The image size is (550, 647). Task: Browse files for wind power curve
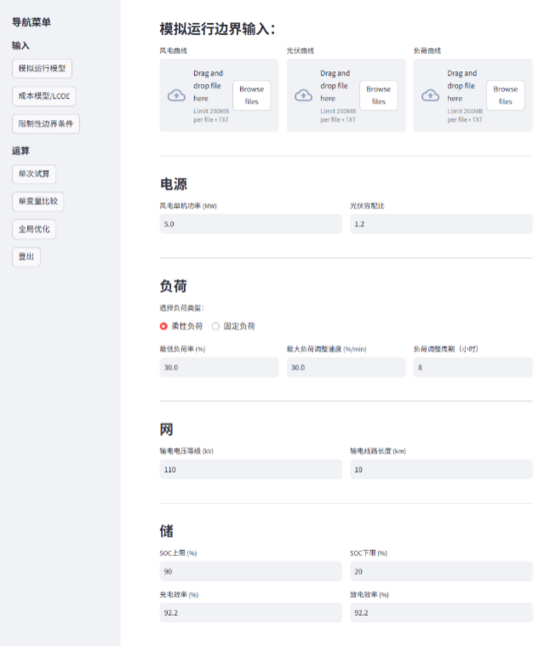click(252, 95)
